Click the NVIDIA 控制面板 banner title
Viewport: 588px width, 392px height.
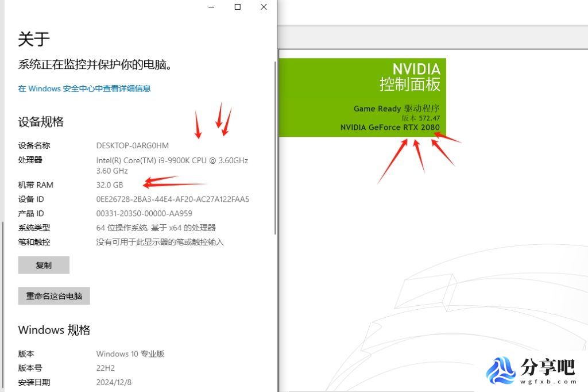click(x=410, y=77)
